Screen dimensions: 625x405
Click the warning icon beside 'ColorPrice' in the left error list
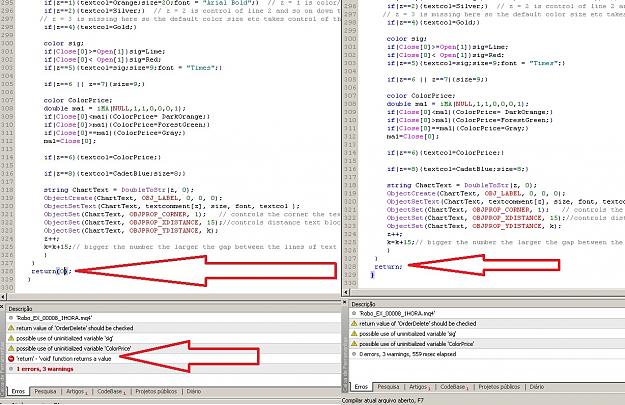[x=11, y=348]
